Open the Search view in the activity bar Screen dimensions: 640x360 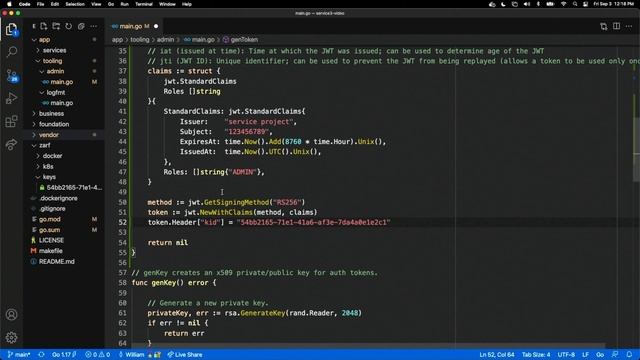11,52
